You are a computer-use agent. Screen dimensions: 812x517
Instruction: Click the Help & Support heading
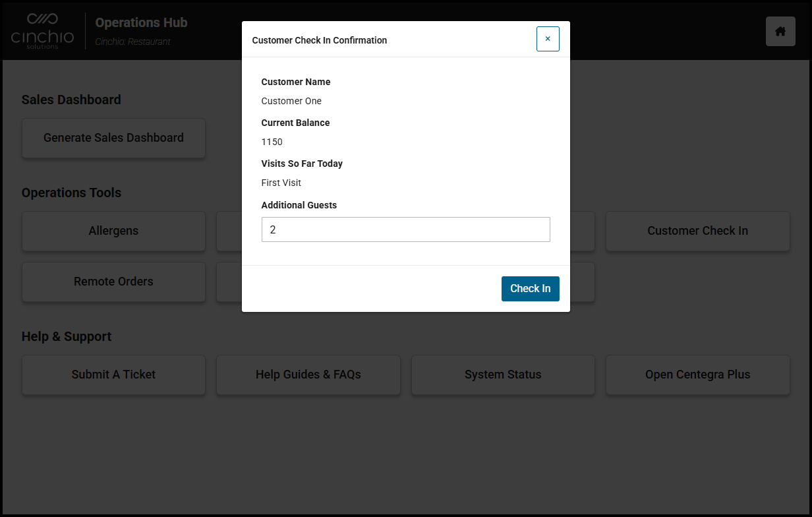pyautogui.click(x=67, y=336)
